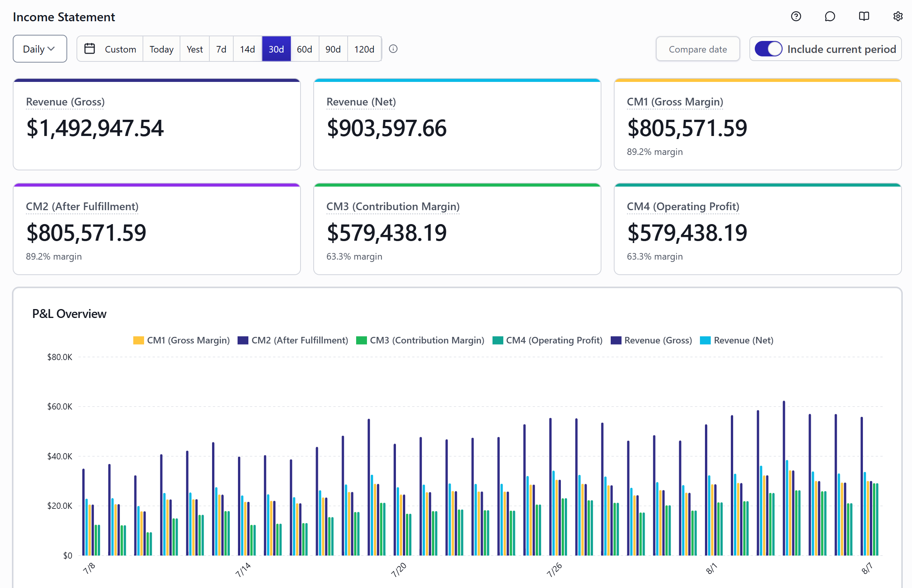Click the CM3 (Contribution Margin) card label

tap(393, 207)
